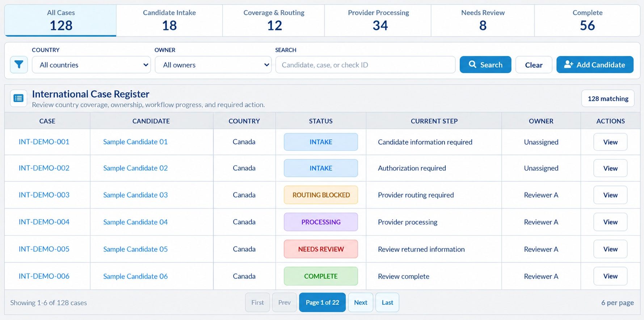Show the Needs Review tab
This screenshot has width=644, height=320.
483,21
